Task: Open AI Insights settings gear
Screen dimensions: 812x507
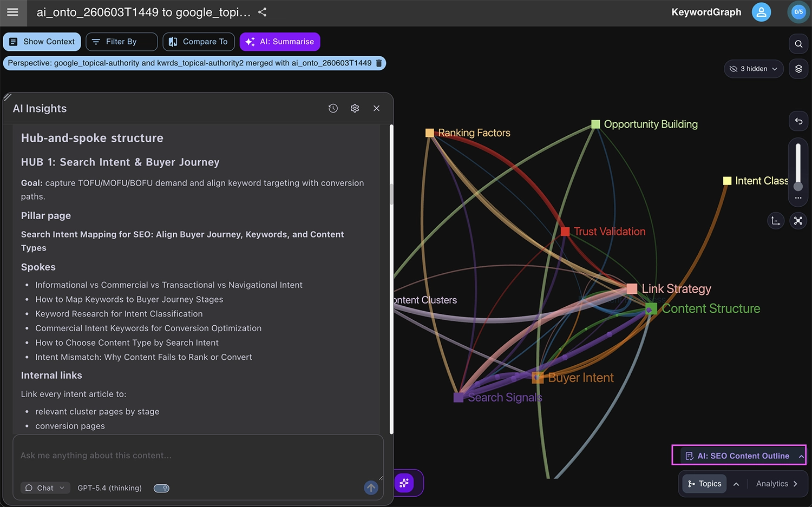Action: click(355, 108)
